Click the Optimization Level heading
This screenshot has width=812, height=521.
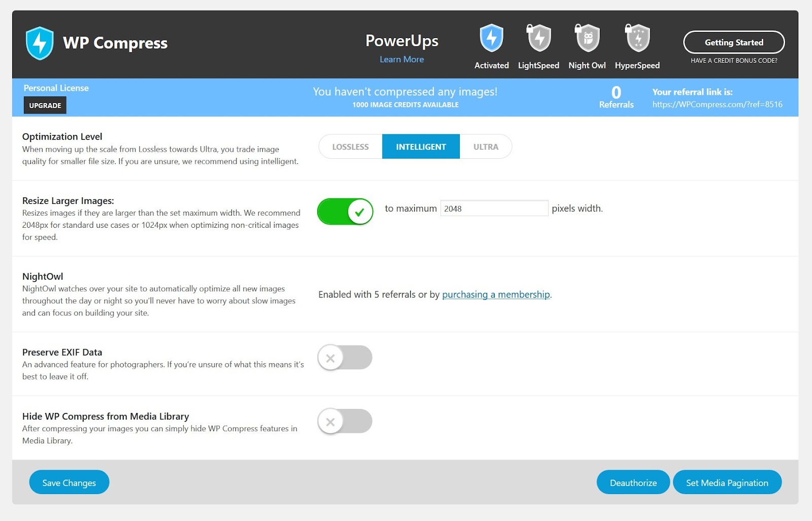click(x=62, y=136)
